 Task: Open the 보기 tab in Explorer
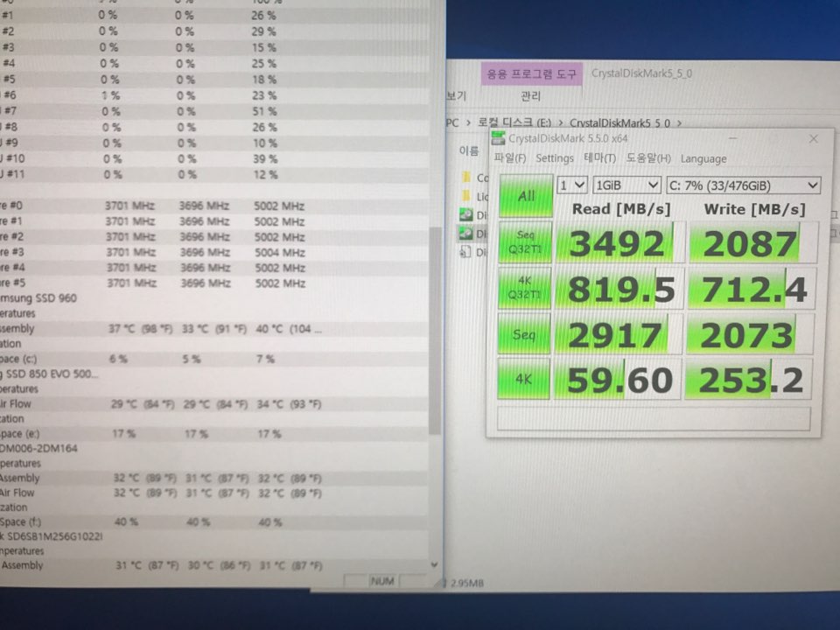tap(457, 96)
